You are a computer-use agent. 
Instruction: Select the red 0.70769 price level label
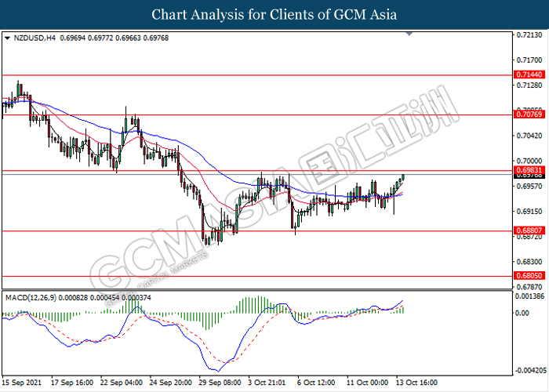point(529,114)
